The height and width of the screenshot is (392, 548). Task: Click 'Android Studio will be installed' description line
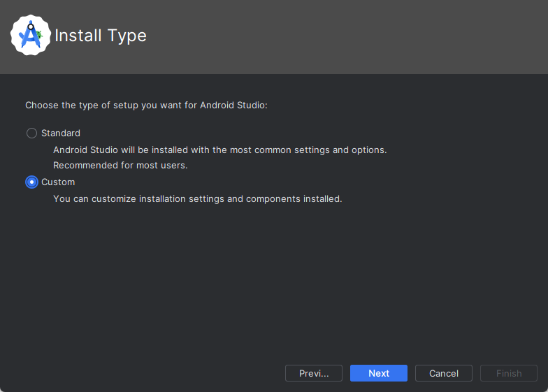[x=219, y=150]
